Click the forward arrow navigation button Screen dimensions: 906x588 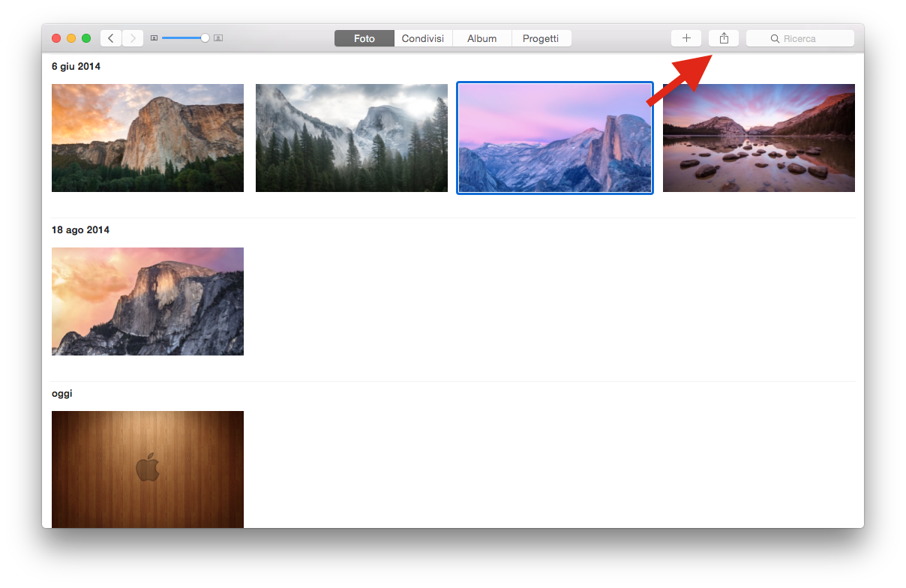(x=133, y=38)
